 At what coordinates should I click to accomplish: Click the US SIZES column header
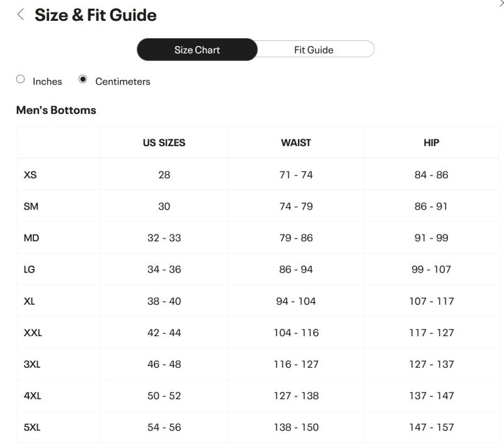coord(164,143)
